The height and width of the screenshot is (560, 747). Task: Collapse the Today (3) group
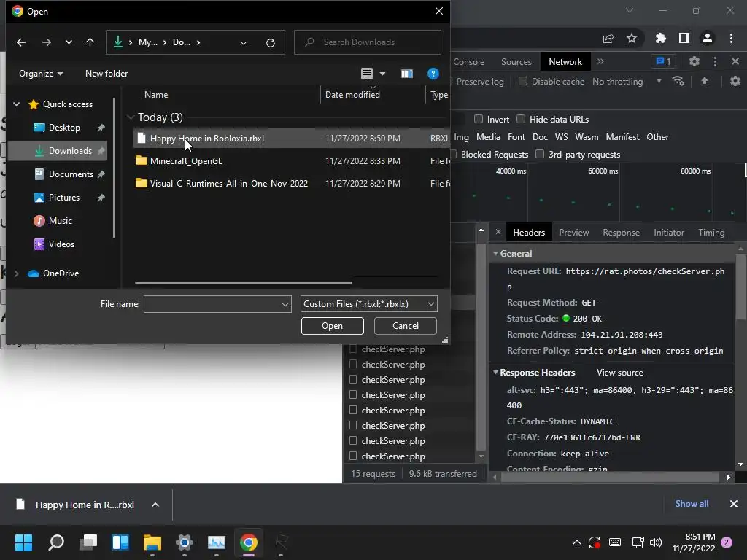coord(131,117)
